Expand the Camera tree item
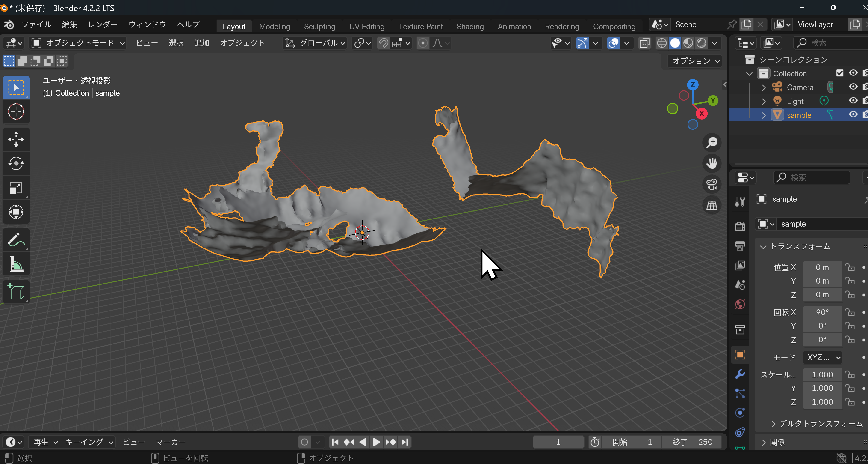 (x=764, y=87)
